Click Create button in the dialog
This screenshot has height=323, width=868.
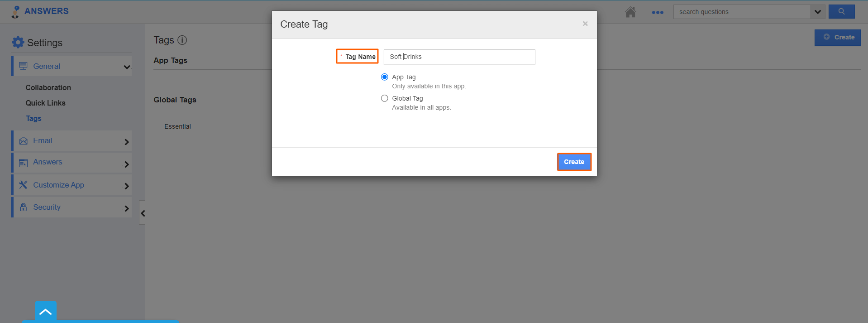tap(574, 162)
